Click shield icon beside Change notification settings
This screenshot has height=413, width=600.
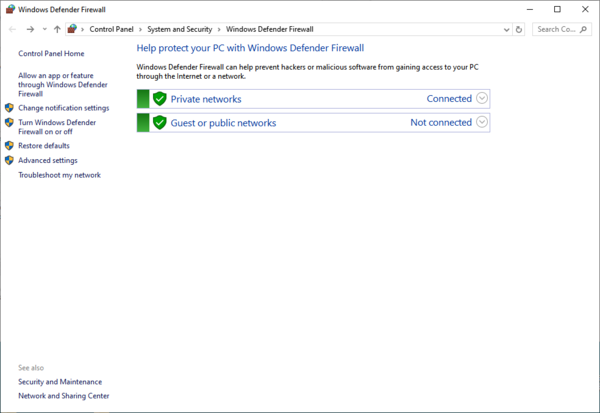(9, 108)
